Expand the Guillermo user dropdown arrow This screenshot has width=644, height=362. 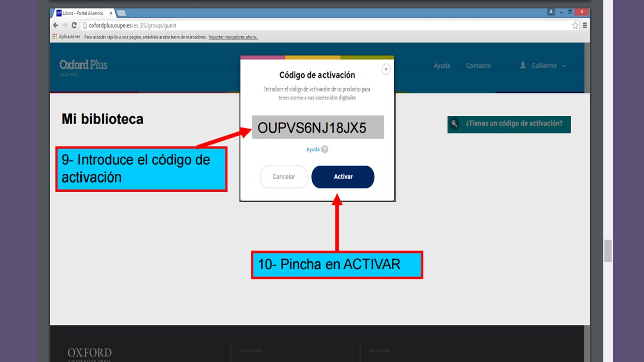point(565,66)
